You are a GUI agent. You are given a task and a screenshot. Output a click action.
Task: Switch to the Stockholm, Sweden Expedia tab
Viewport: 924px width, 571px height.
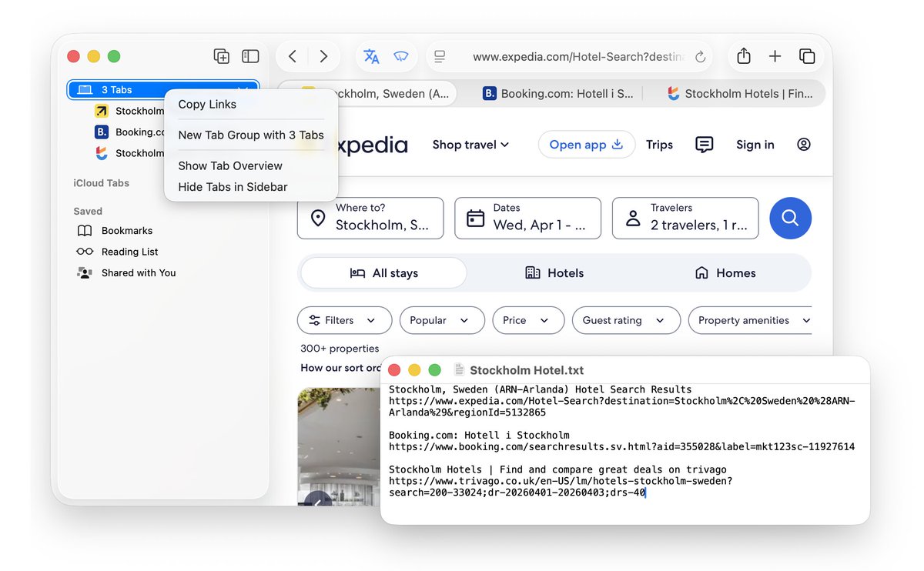click(367, 94)
